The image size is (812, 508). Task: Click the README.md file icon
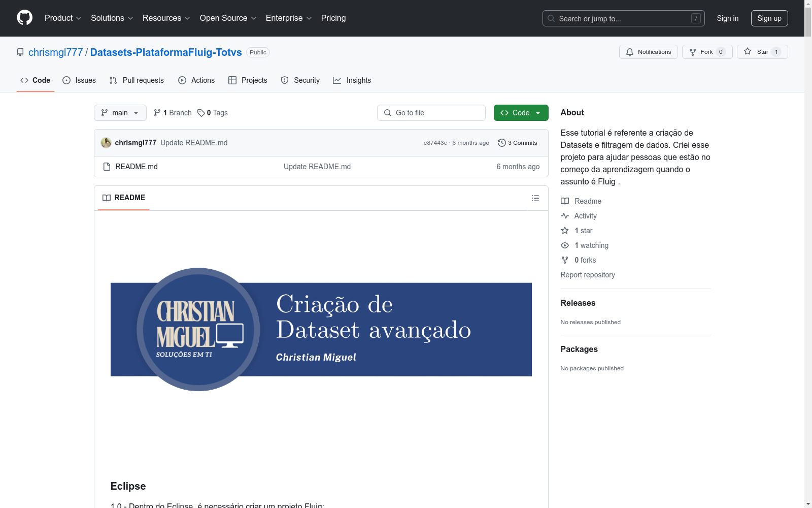[x=107, y=167]
